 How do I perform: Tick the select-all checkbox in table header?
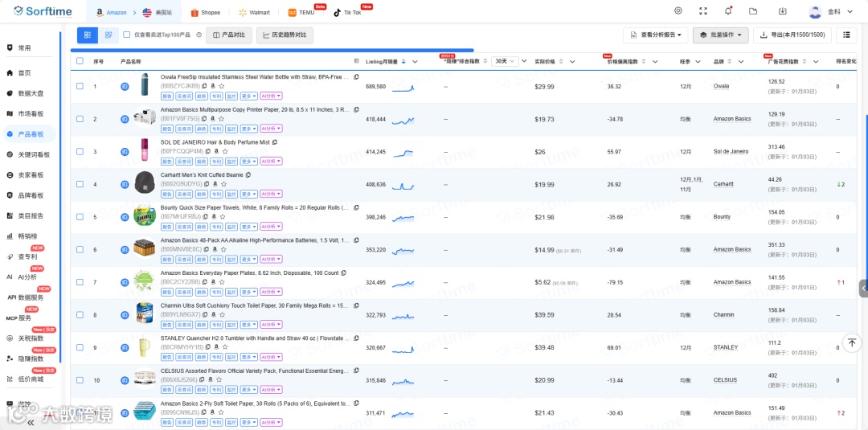[80, 61]
